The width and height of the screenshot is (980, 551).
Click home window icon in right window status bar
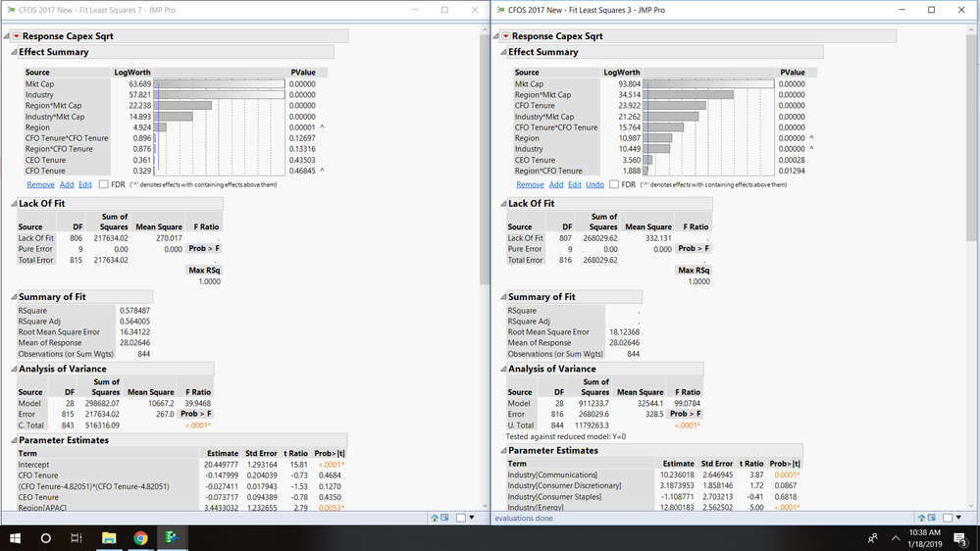(x=921, y=518)
